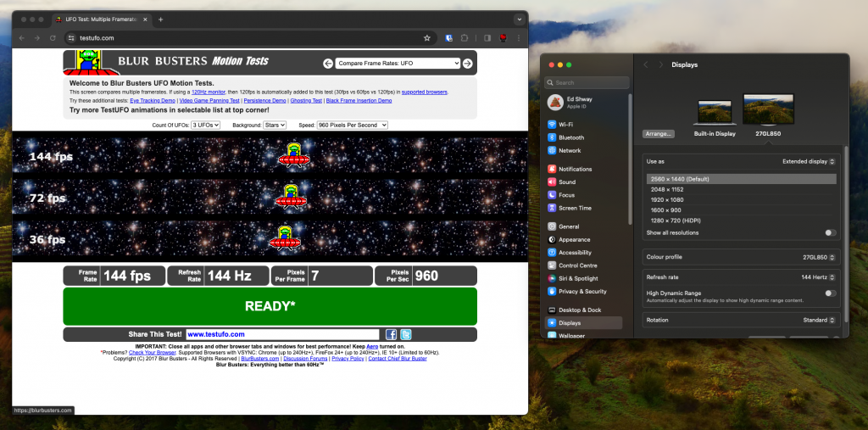This screenshot has height=430, width=868.
Task: Open the Colour profile dropdown
Action: (x=820, y=257)
